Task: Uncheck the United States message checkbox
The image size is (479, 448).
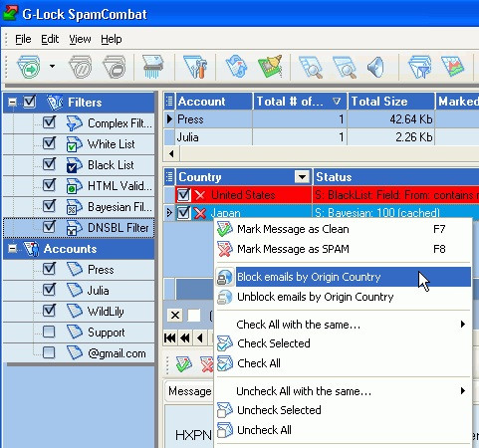Action: point(183,194)
